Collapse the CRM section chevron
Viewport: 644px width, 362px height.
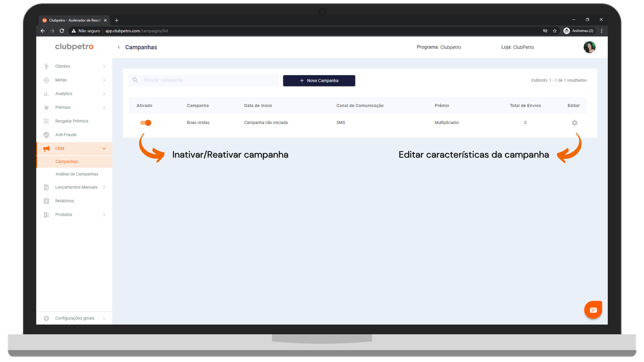tap(104, 148)
